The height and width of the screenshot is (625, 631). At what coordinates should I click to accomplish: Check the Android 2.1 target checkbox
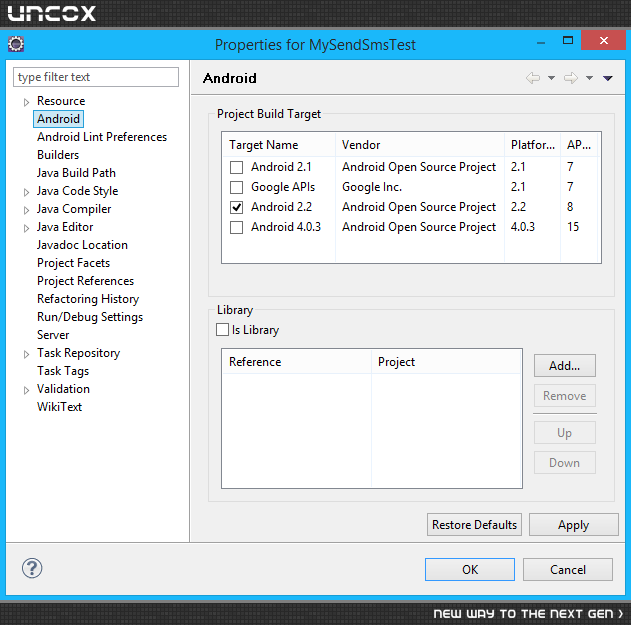pyautogui.click(x=236, y=167)
